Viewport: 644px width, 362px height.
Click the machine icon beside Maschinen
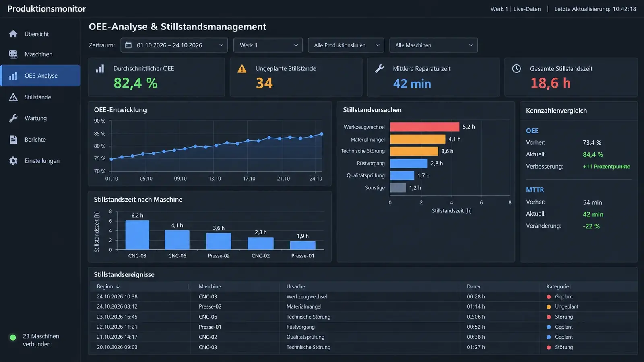point(13,54)
